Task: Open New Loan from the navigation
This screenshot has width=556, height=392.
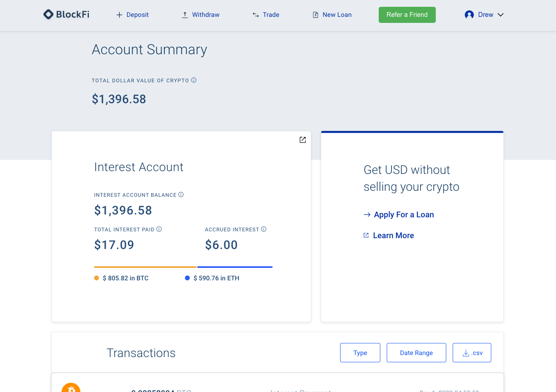Action: pyautogui.click(x=332, y=15)
